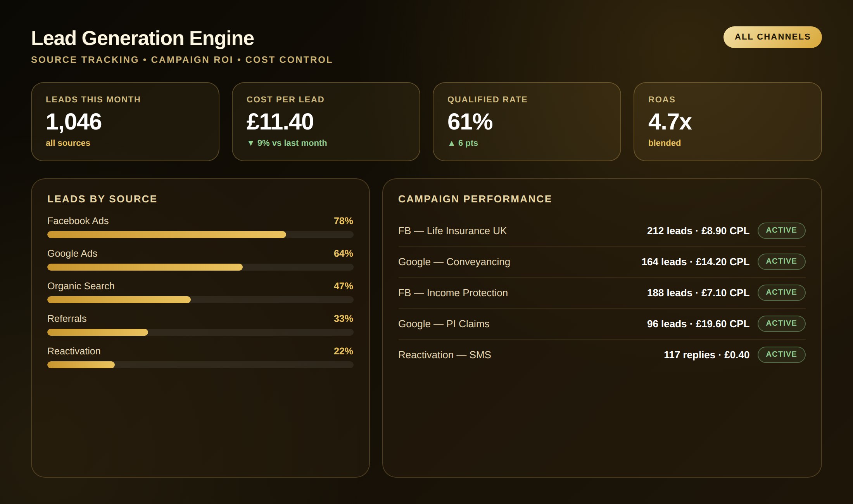Open the FB — Life Insurance UK campaign

(602, 231)
